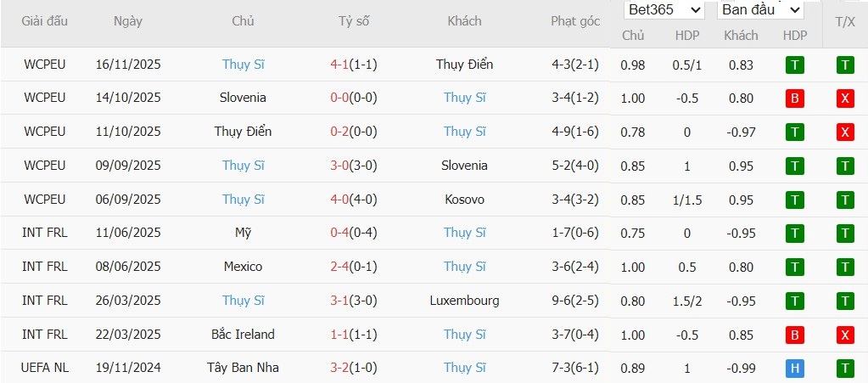
Task: Click green HDP T badge in Mexico row
Action: click(x=795, y=267)
